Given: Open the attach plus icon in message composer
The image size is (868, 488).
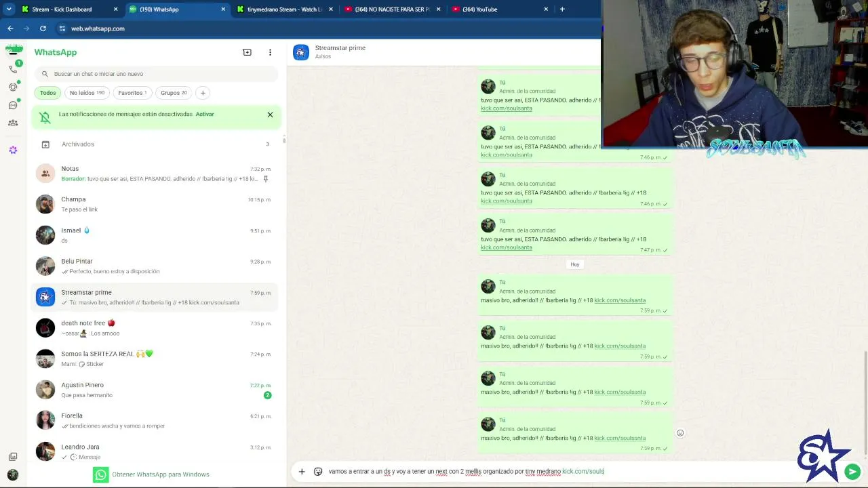Looking at the screenshot, I should click(x=302, y=472).
